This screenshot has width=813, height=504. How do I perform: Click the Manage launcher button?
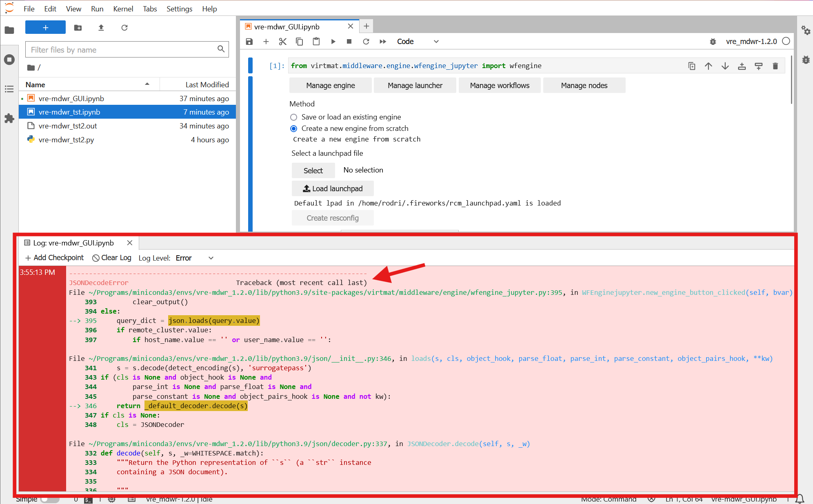pyautogui.click(x=415, y=85)
